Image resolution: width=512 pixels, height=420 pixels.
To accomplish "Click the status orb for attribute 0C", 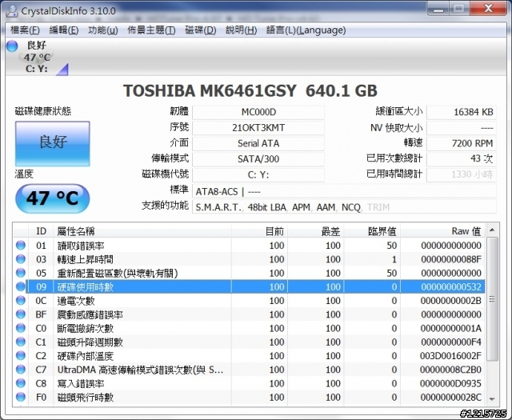I will pyautogui.click(x=21, y=301).
